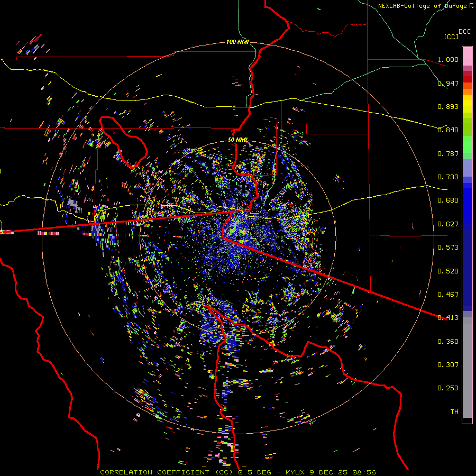Select the 1.000 scale value

tap(448, 59)
